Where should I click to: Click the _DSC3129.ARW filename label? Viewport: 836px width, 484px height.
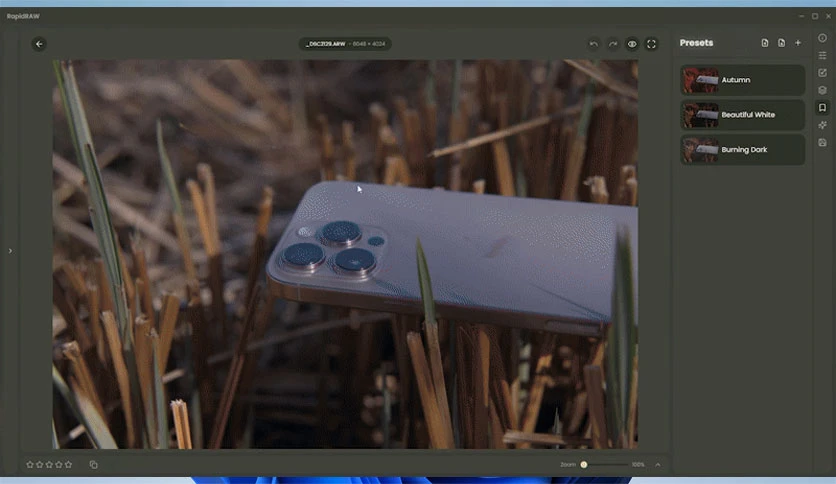pos(325,44)
